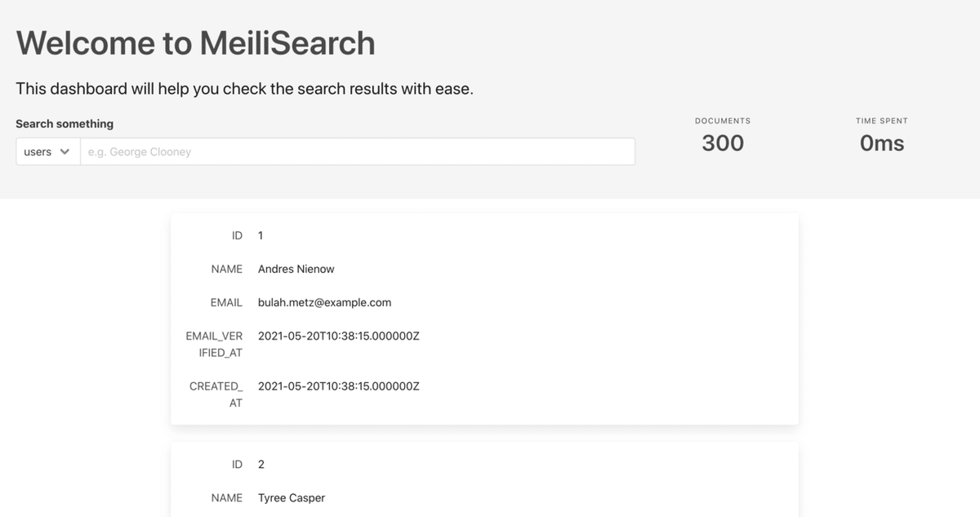Image resolution: width=980 pixels, height=517 pixels.
Task: Click the dashboard description subtitle text
Action: (244, 89)
